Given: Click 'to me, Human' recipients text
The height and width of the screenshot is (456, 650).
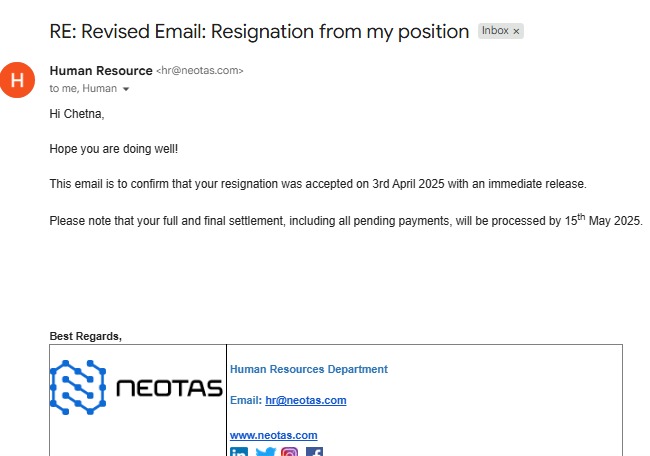Looking at the screenshot, I should pos(83,88).
